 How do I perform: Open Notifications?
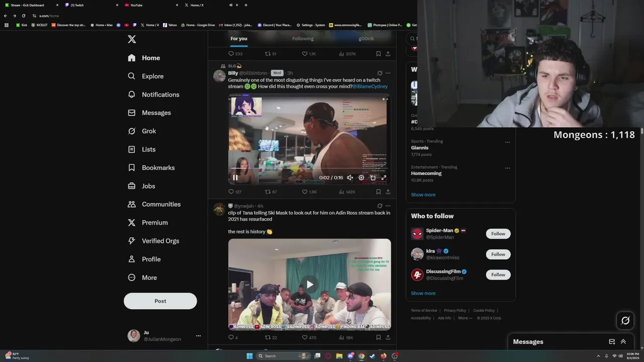pyautogui.click(x=153, y=95)
